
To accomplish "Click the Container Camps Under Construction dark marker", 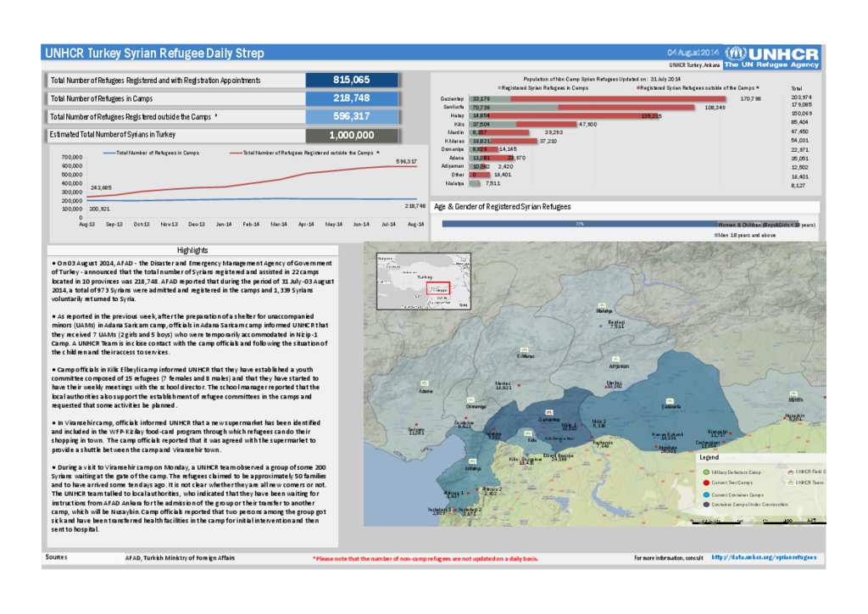I will [x=706, y=504].
